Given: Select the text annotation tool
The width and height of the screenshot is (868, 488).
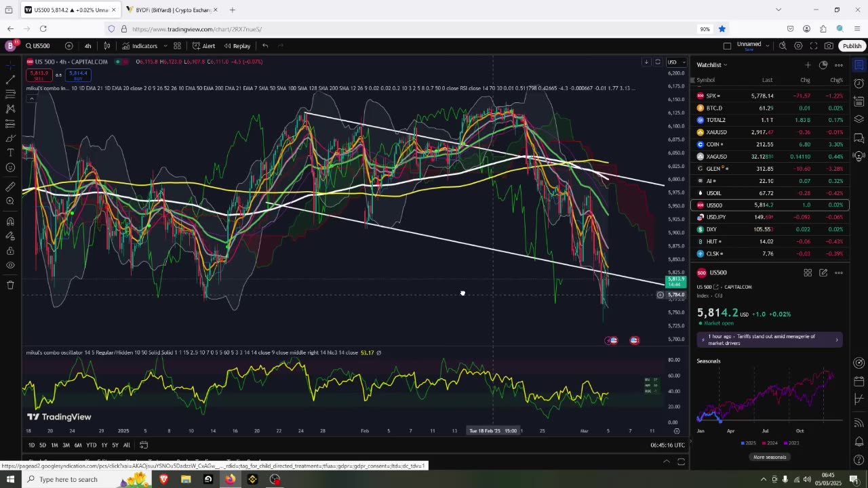Looking at the screenshot, I should click(x=10, y=152).
